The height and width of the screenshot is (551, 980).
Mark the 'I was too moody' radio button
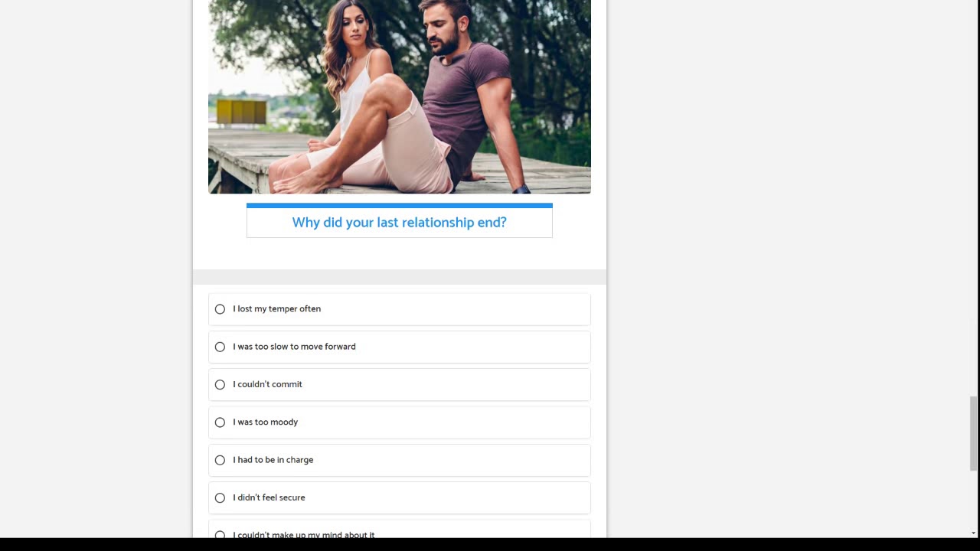[220, 422]
